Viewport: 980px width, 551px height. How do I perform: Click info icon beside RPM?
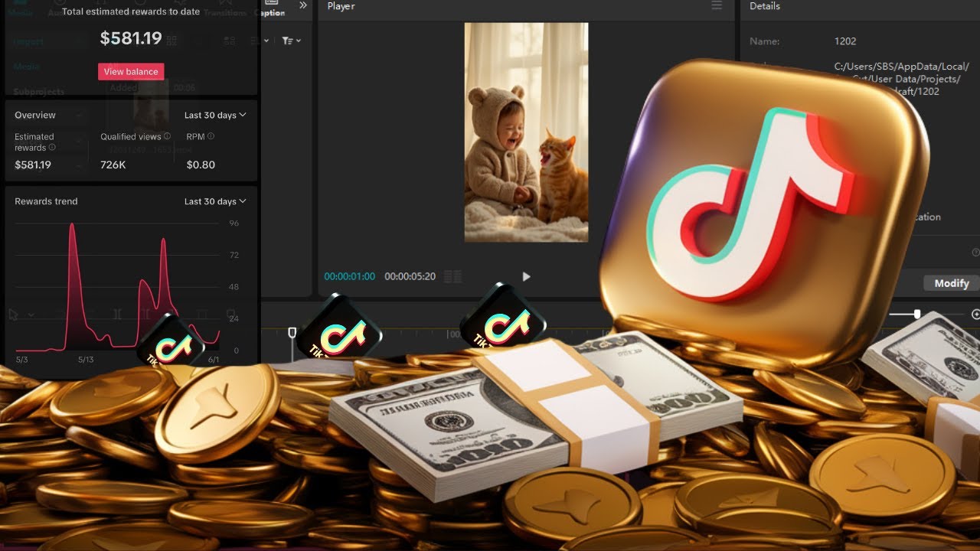click(211, 136)
